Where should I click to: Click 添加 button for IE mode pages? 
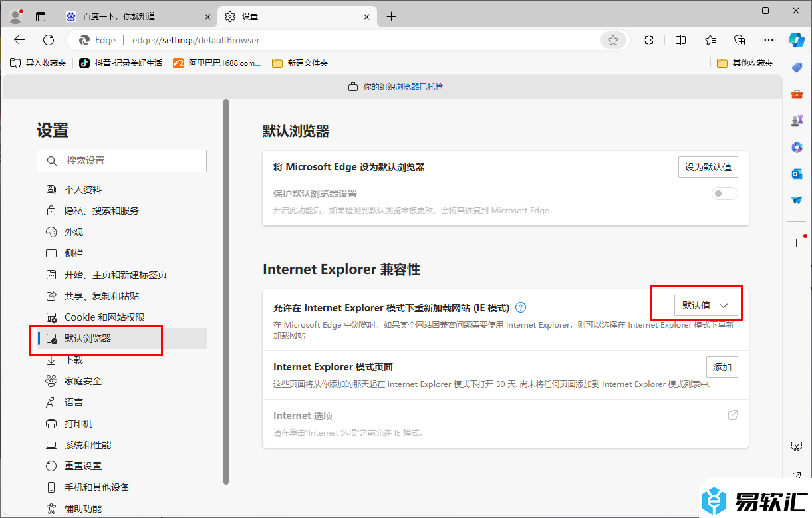pyautogui.click(x=722, y=367)
